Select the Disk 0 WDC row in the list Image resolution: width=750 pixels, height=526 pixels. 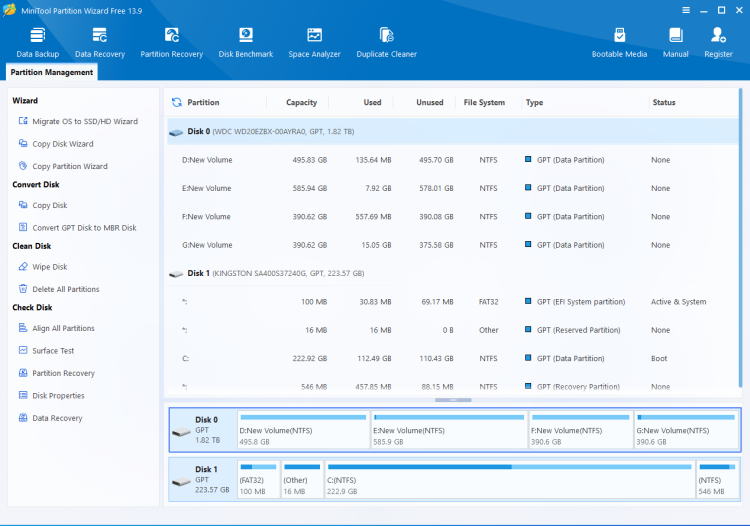(x=452, y=132)
